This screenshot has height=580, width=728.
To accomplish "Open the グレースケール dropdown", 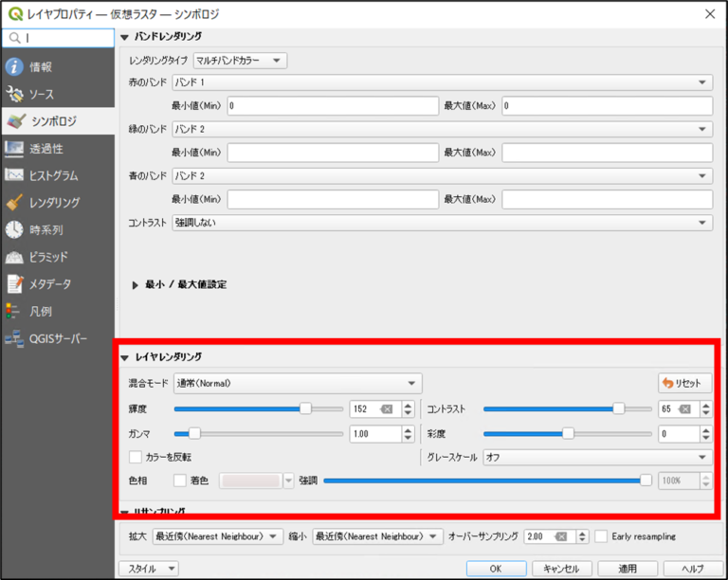I will [597, 458].
